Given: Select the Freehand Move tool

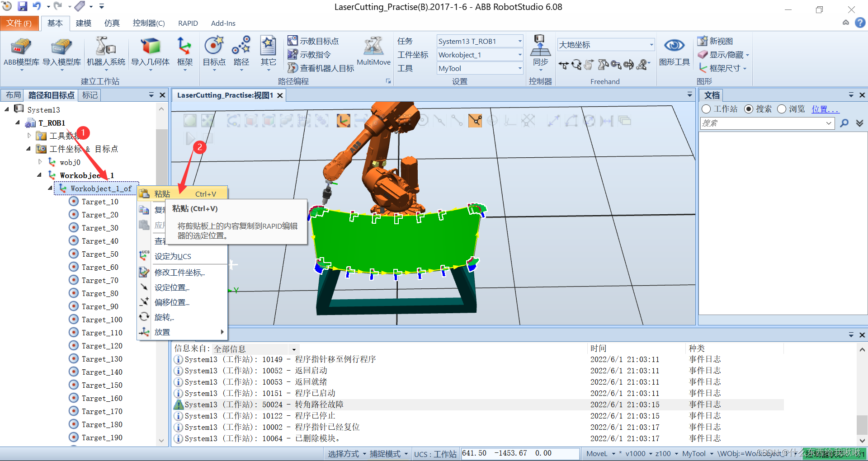Looking at the screenshot, I should (x=564, y=65).
